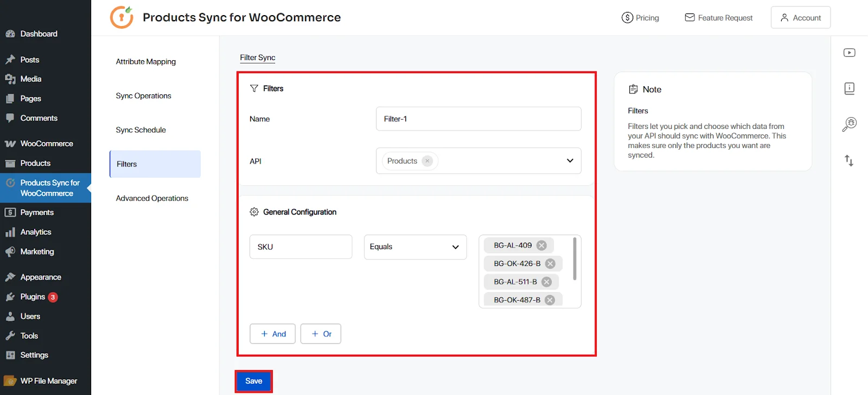Save the filter settings
The image size is (868, 395).
[x=254, y=381]
